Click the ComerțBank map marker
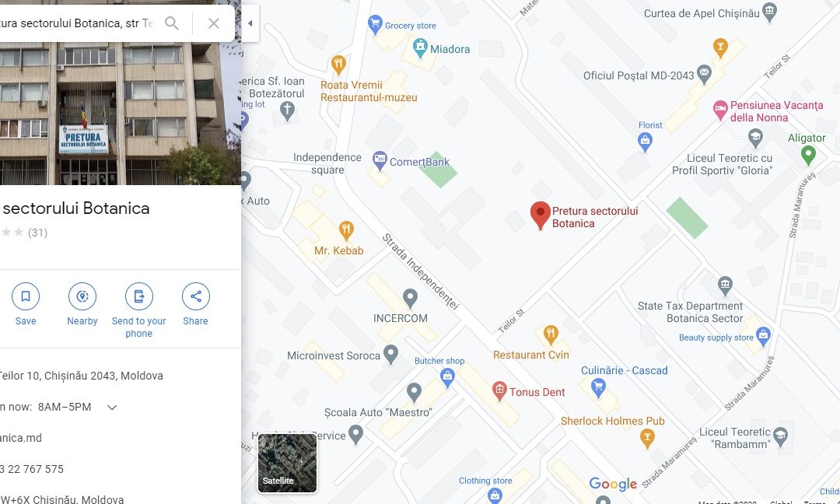 (380, 161)
